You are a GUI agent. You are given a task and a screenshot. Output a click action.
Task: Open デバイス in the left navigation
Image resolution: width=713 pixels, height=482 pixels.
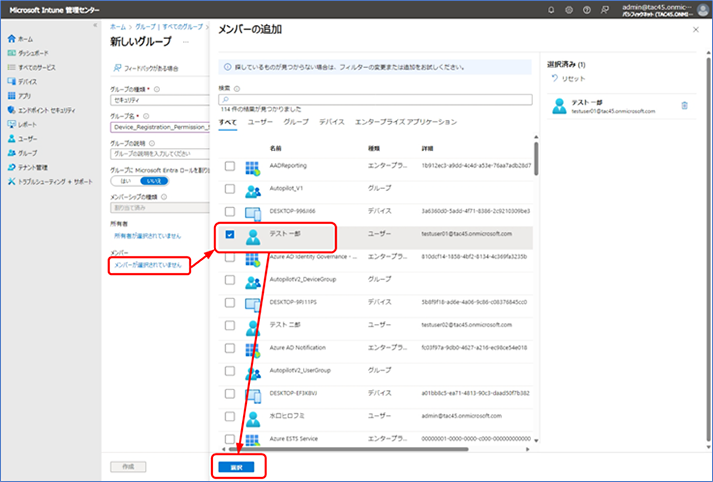[23, 82]
